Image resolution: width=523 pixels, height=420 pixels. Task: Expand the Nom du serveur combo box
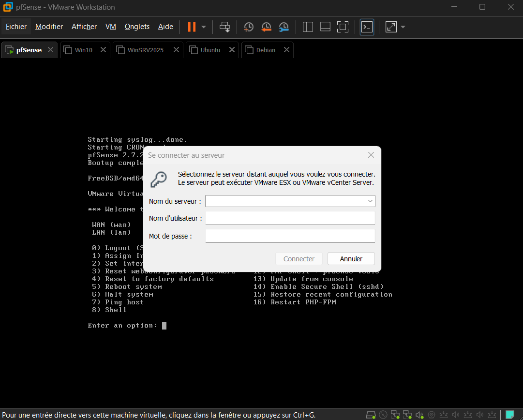(370, 201)
